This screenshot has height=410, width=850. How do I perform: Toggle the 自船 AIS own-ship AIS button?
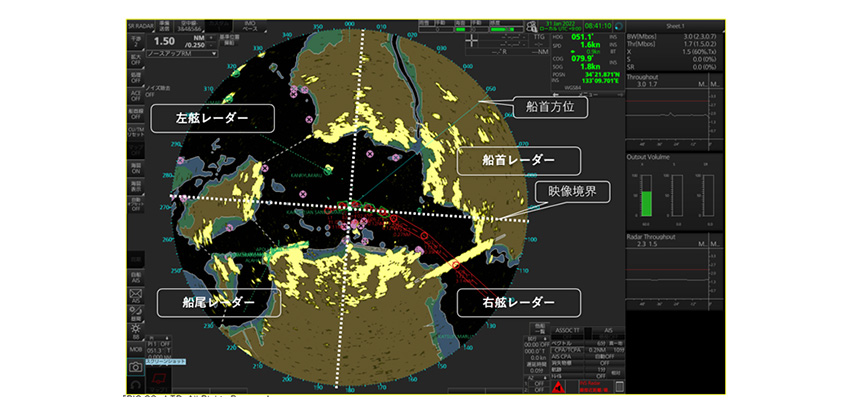(136, 278)
